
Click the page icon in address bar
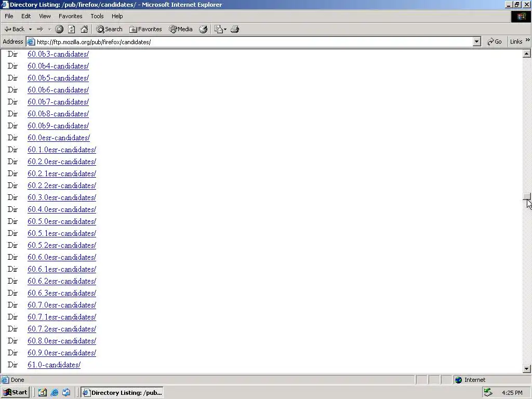[31, 42]
